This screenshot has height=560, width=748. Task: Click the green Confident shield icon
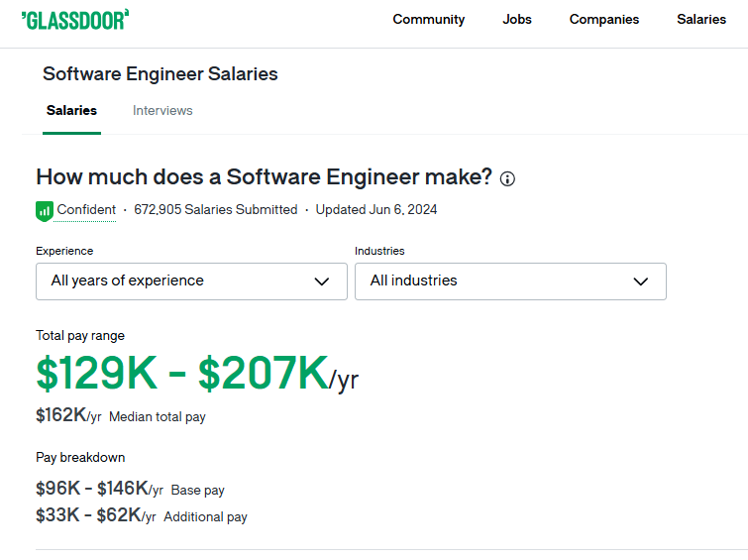click(x=45, y=211)
